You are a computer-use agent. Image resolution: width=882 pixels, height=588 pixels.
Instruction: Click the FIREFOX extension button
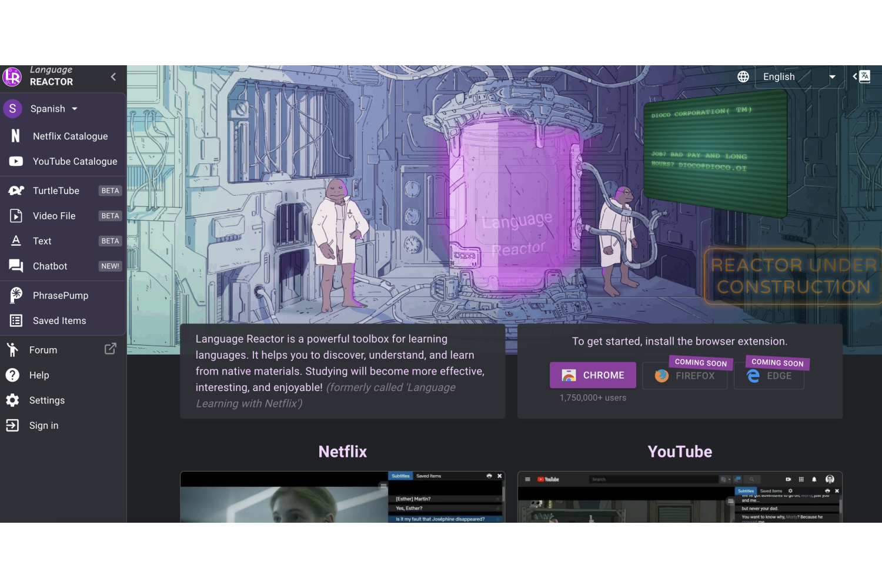(x=684, y=376)
